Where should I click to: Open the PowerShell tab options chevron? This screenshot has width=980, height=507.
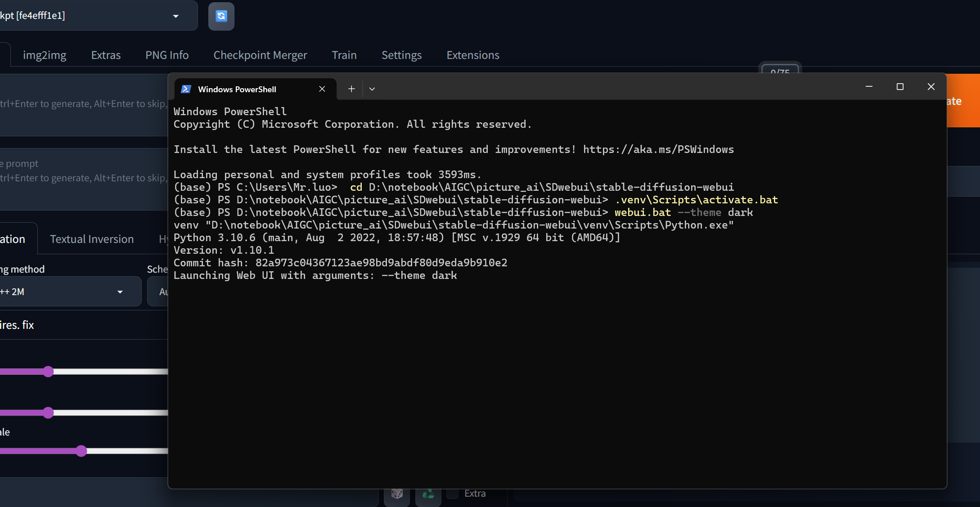tap(372, 89)
